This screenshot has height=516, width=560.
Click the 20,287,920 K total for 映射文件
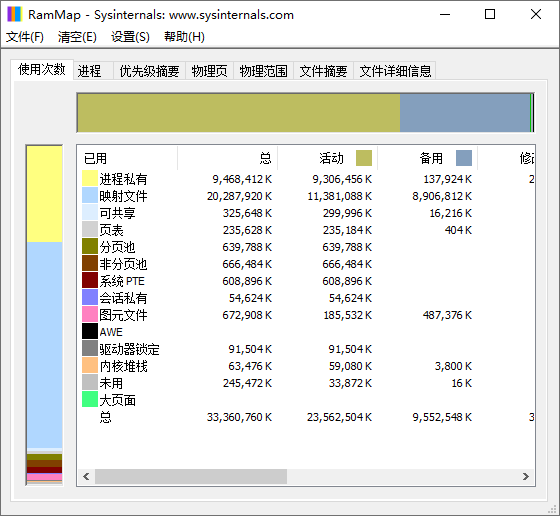[x=239, y=196]
